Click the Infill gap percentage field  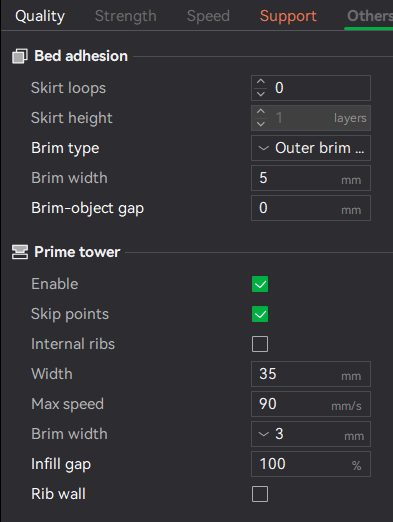click(311, 464)
